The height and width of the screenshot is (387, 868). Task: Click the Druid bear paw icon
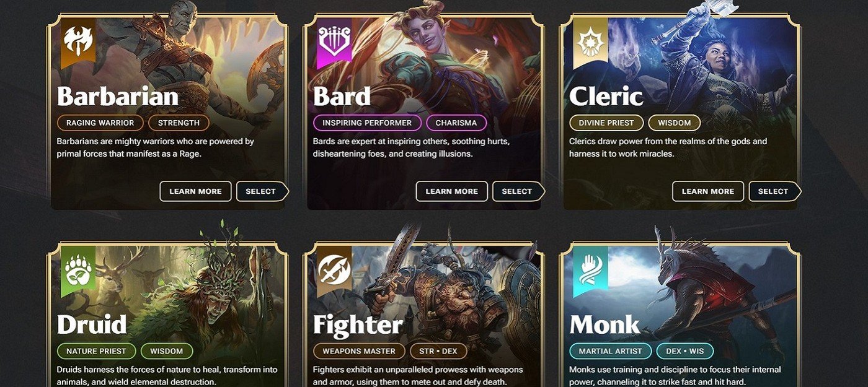[x=77, y=271]
